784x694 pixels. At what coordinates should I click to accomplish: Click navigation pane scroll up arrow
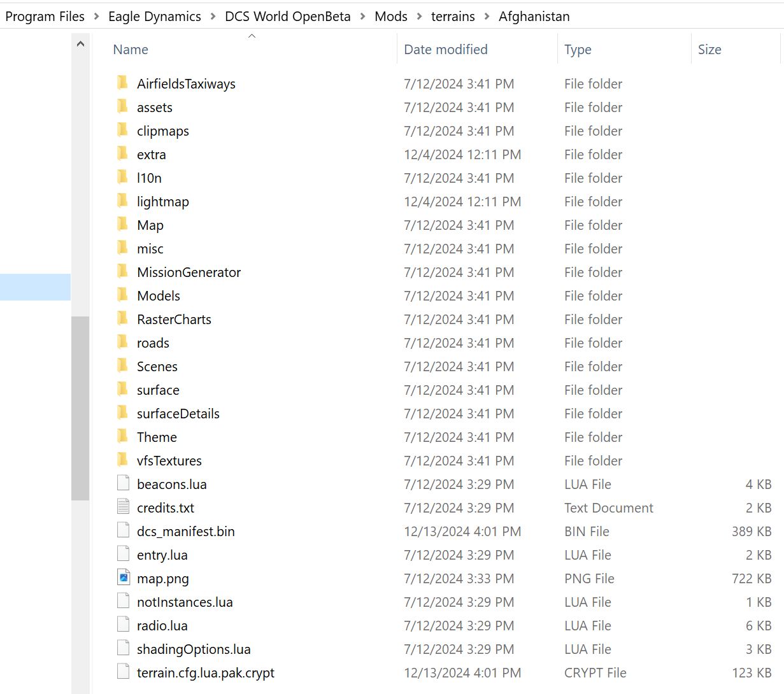coord(80,44)
